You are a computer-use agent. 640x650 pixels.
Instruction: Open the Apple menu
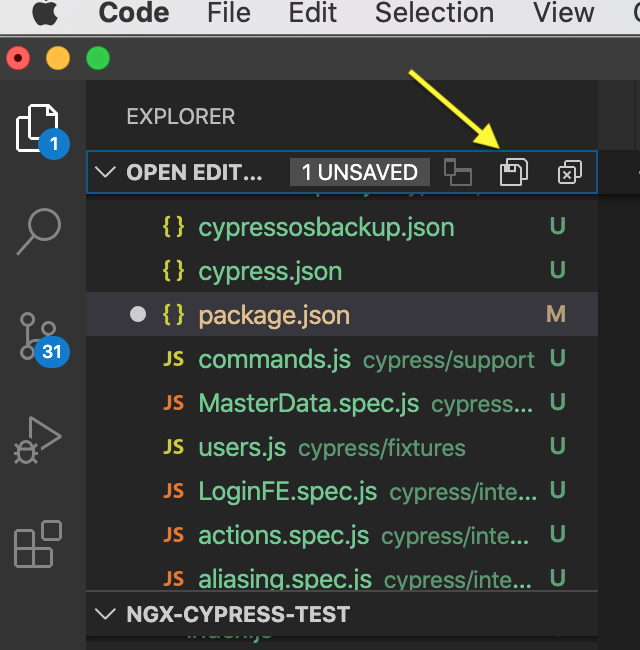point(44,13)
